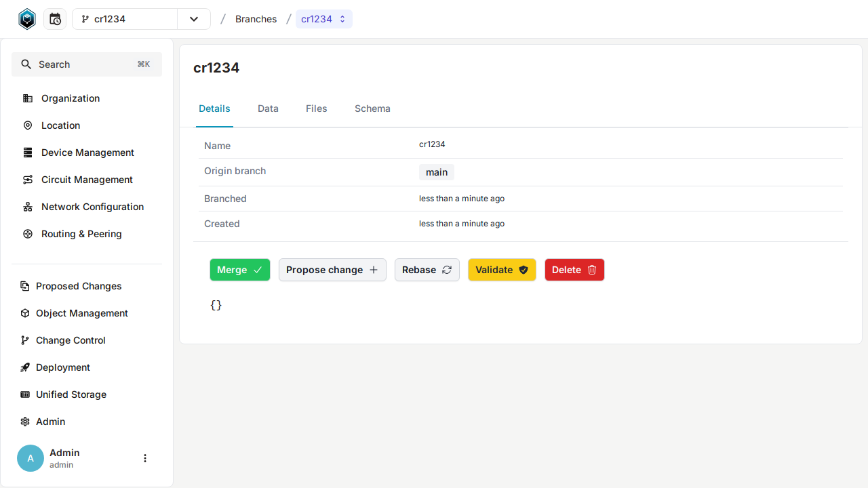Click the Location pin icon
This screenshot has height=488, width=868.
28,125
